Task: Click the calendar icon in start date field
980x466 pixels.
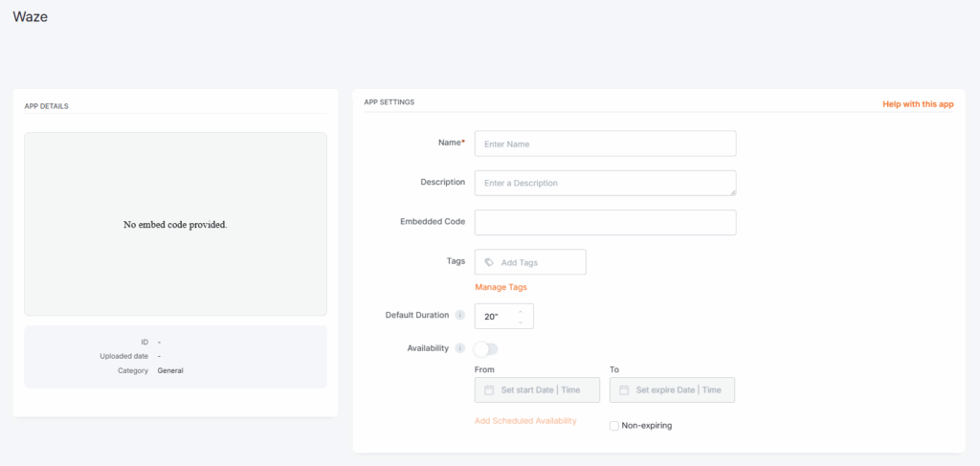Action: (x=489, y=390)
